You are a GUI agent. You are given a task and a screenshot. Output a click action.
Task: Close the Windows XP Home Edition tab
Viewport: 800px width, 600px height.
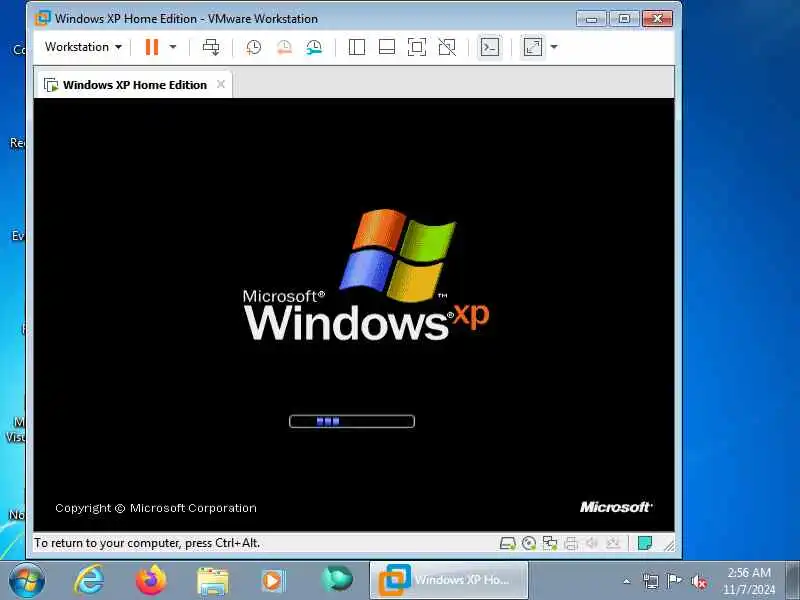click(x=220, y=84)
